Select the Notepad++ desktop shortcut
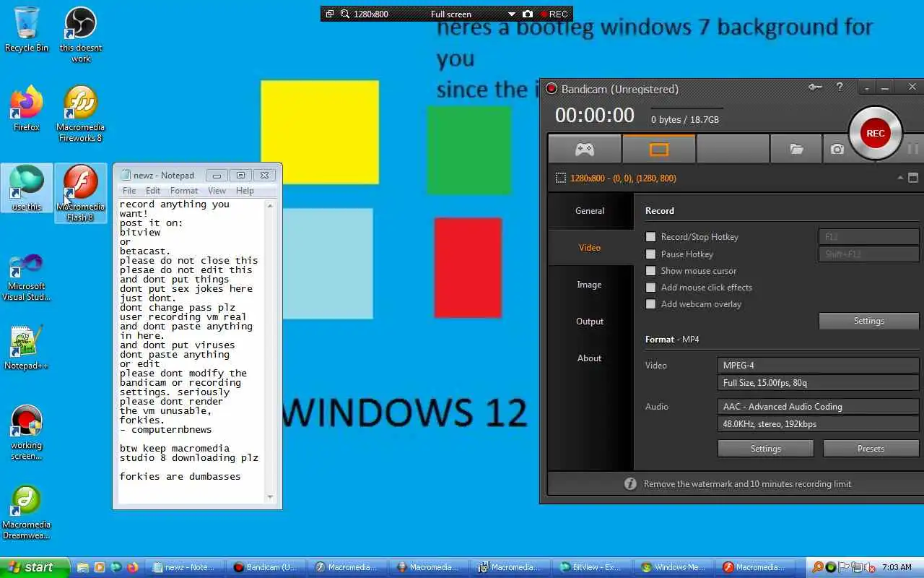 click(27, 347)
